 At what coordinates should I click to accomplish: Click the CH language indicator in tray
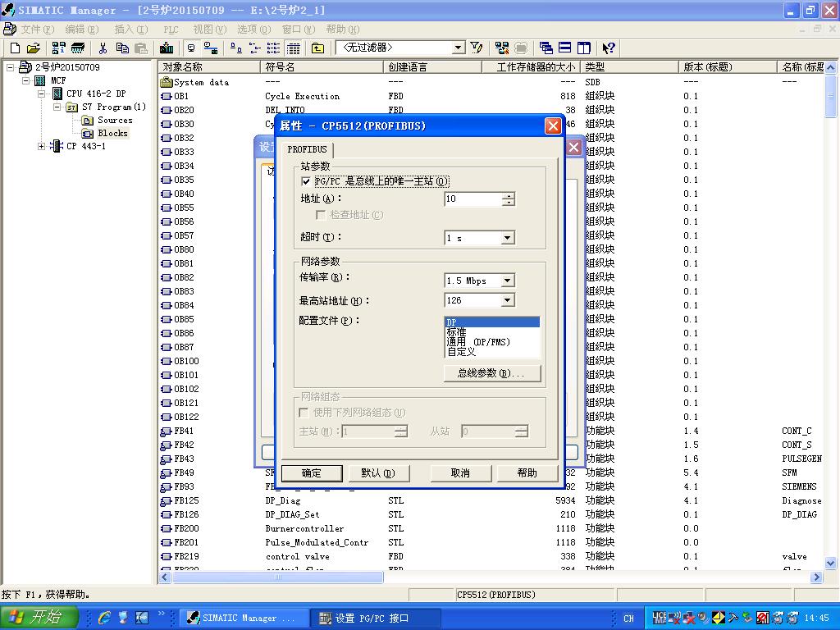(628, 619)
